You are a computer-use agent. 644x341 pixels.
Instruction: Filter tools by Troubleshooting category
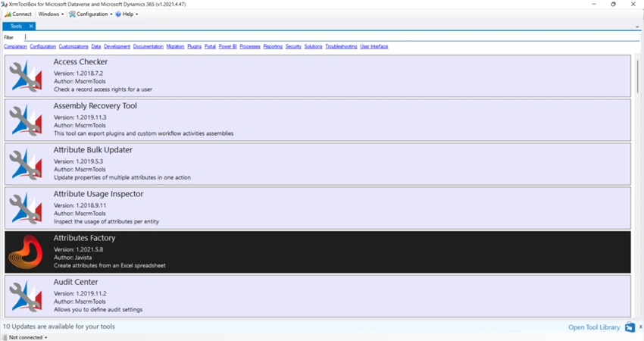click(341, 46)
